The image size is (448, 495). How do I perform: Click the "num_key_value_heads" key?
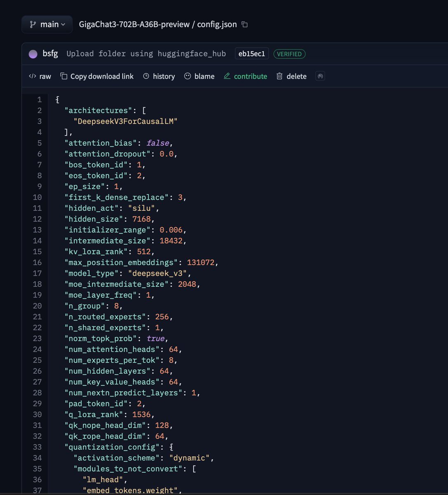(112, 382)
